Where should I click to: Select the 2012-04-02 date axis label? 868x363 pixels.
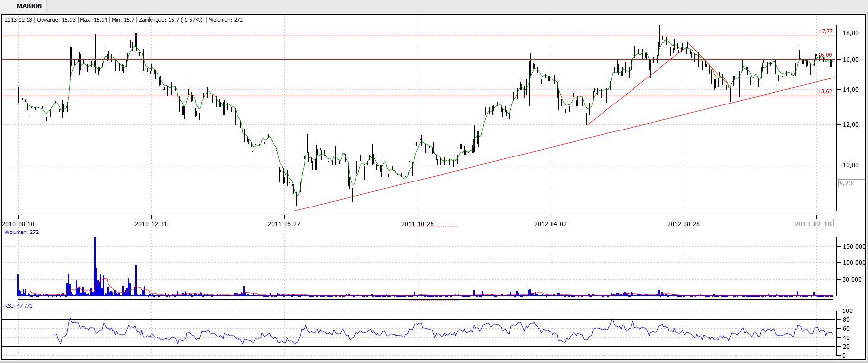click(x=551, y=224)
